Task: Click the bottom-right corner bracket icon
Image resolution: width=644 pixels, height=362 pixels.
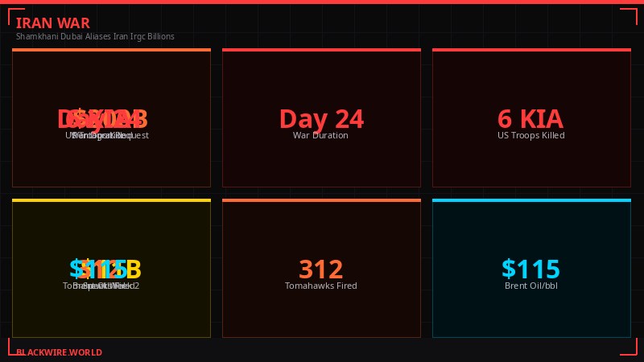Action: pyautogui.click(x=628, y=347)
